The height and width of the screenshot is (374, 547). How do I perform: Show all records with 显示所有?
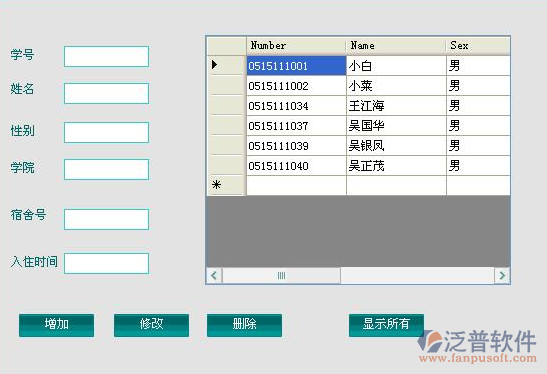tap(386, 325)
